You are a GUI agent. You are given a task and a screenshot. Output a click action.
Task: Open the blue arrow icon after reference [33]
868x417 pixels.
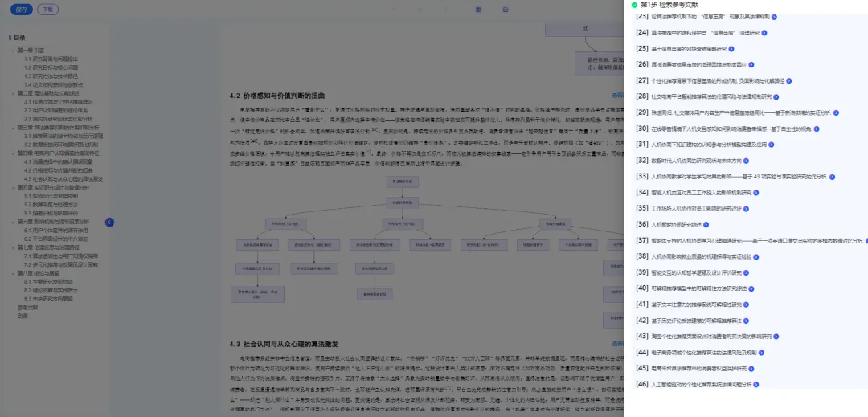click(832, 177)
